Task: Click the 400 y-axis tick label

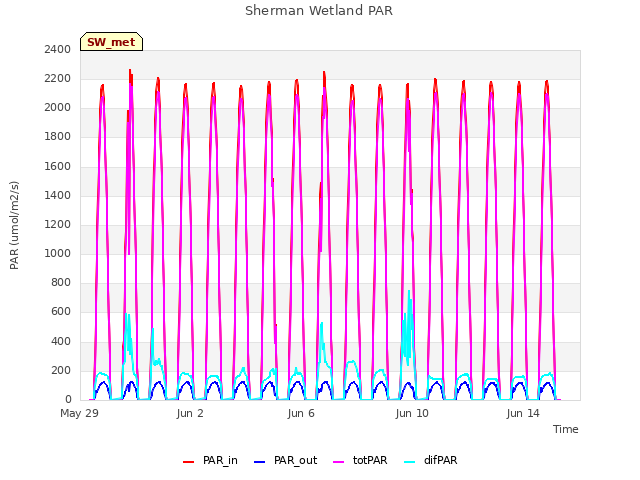Action: pyautogui.click(x=61, y=341)
